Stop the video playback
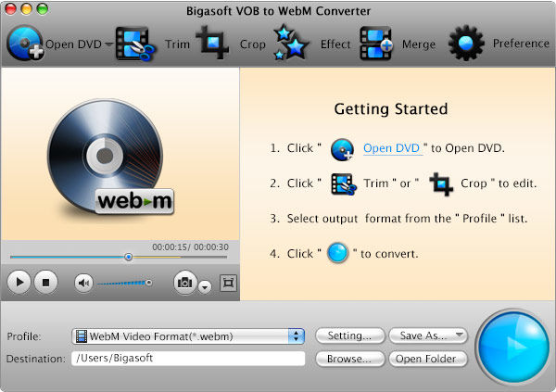Viewport: 556px width, 392px height. (x=45, y=282)
